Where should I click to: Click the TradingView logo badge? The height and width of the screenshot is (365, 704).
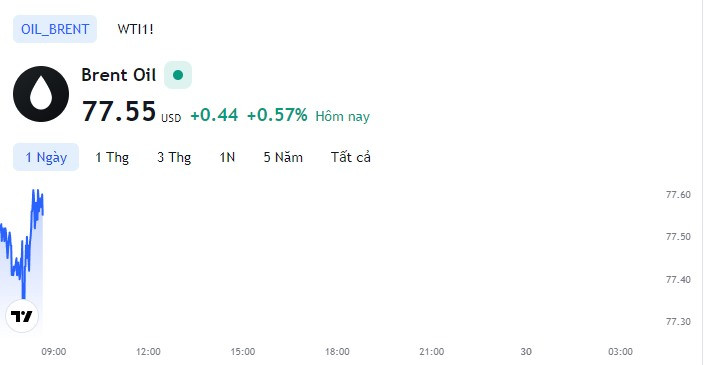(22, 316)
